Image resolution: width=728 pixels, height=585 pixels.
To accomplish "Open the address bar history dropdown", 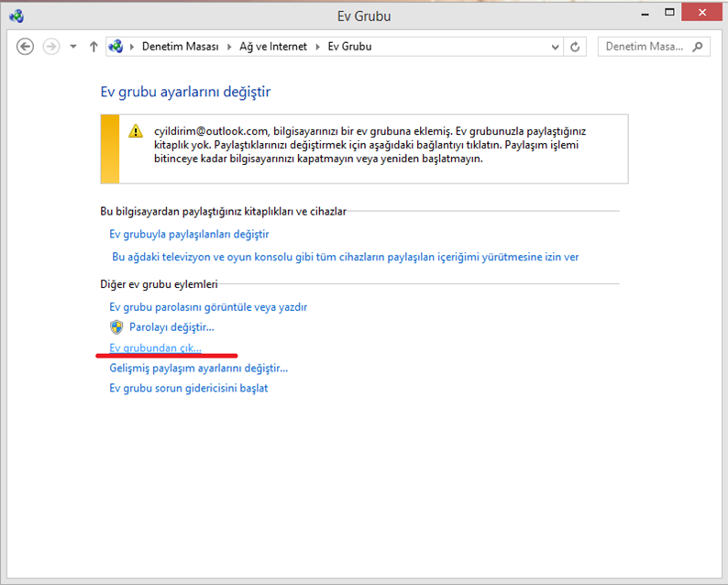I will 555,47.
